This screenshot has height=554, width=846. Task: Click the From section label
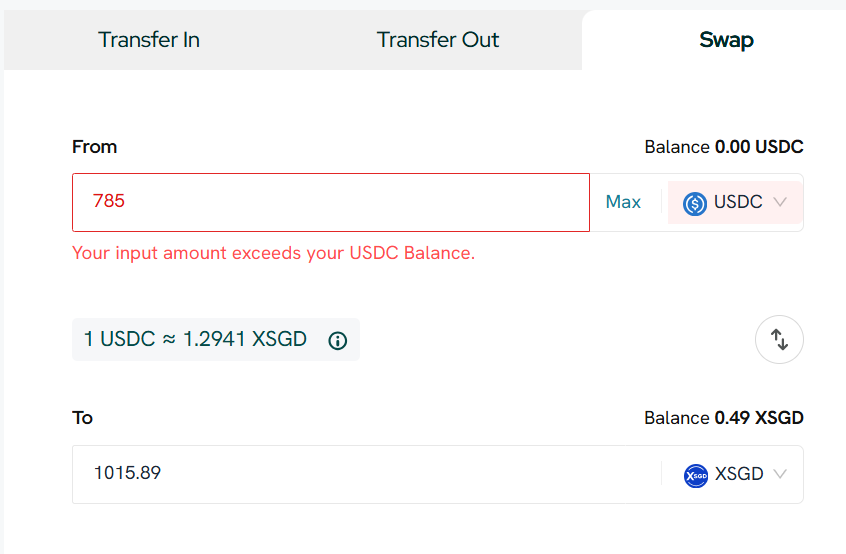[94, 147]
